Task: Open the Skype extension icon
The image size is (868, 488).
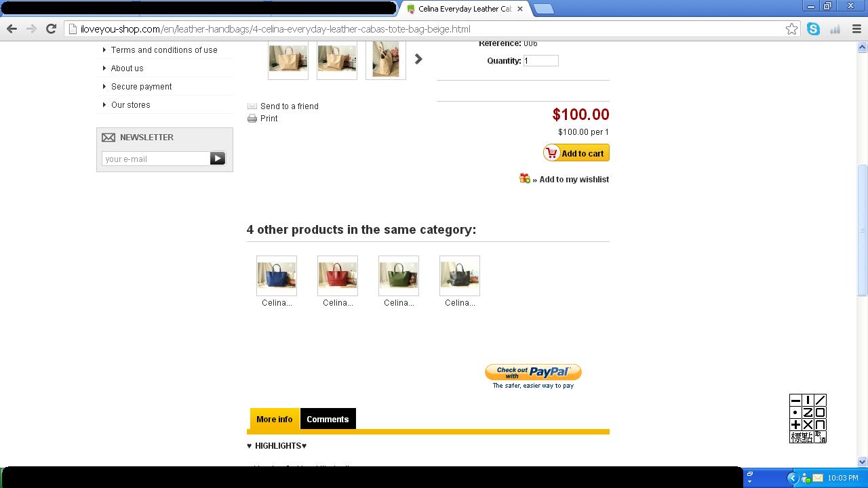Action: click(x=813, y=29)
